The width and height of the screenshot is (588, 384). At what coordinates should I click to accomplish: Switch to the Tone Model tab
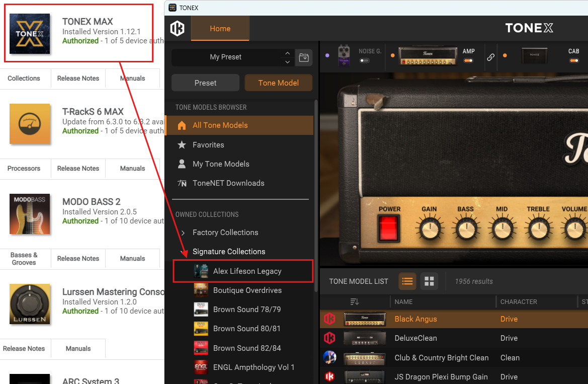tap(278, 83)
